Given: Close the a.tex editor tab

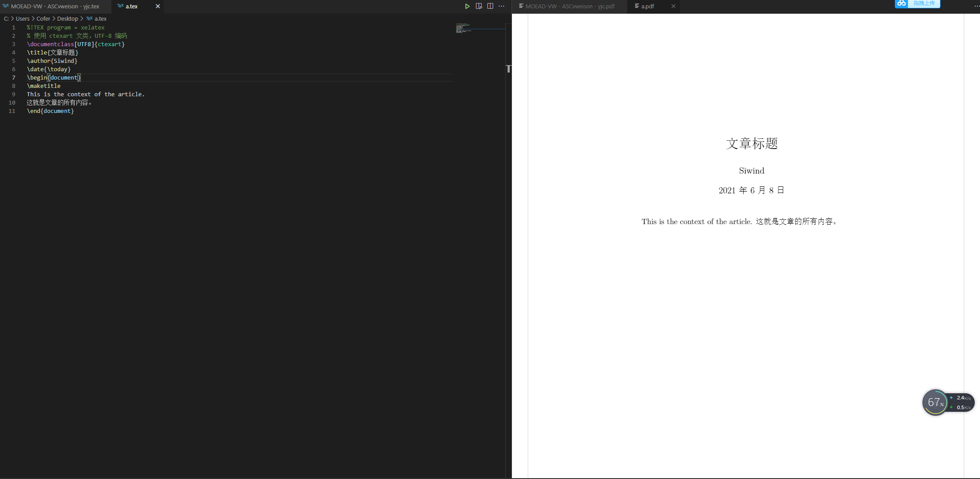Looking at the screenshot, I should click(x=158, y=6).
